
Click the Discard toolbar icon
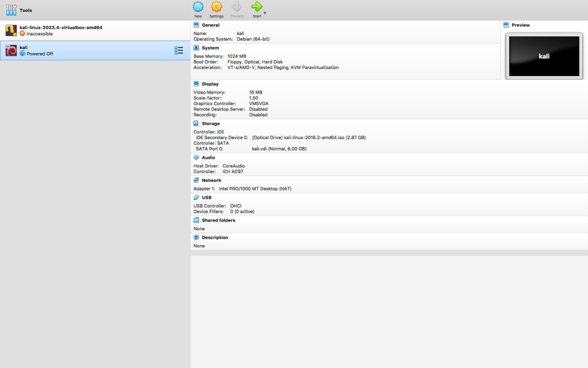237,7
